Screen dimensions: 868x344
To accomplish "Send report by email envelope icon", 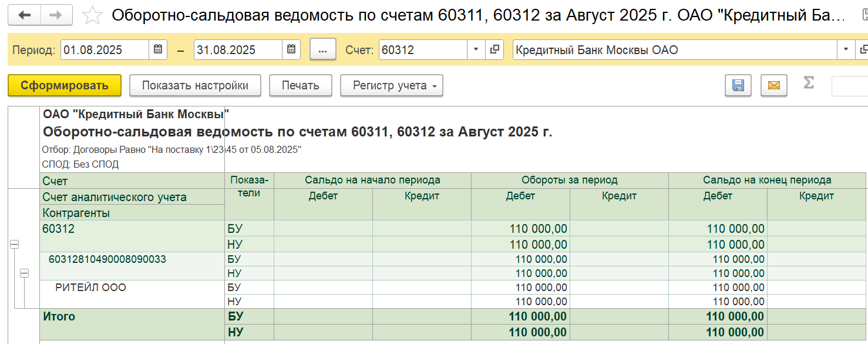I will (773, 86).
